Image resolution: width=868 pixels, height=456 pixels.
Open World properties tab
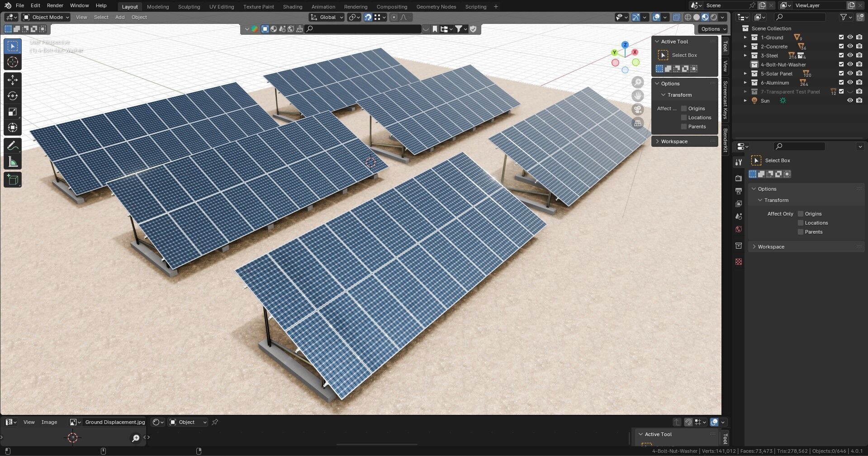pos(739,229)
